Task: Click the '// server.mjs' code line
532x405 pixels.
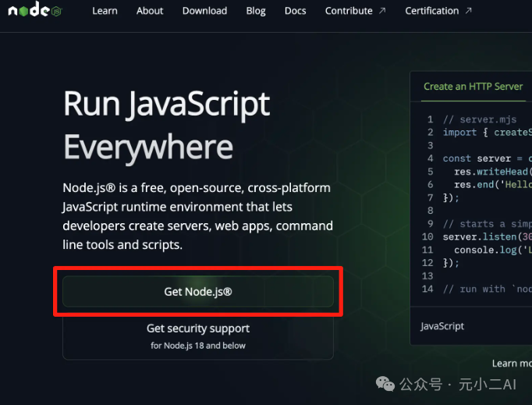Action: [x=480, y=119]
